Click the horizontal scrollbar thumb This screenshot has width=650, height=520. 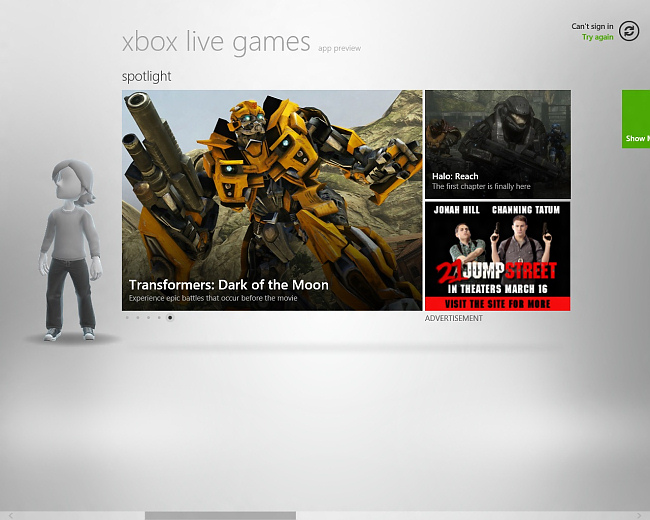point(221,515)
